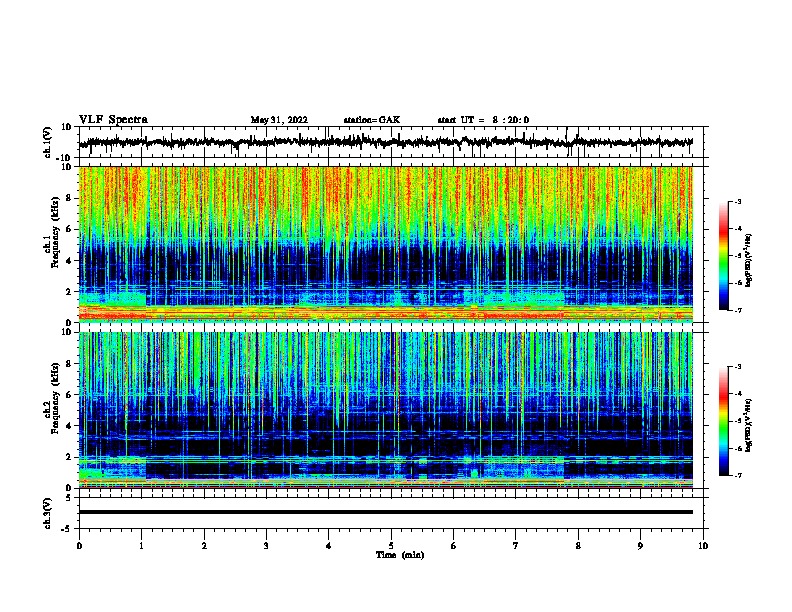Click the "8" kHz tick of ch.1 spectrogram
This screenshot has height=612, width=792.
pyautogui.click(x=69, y=198)
